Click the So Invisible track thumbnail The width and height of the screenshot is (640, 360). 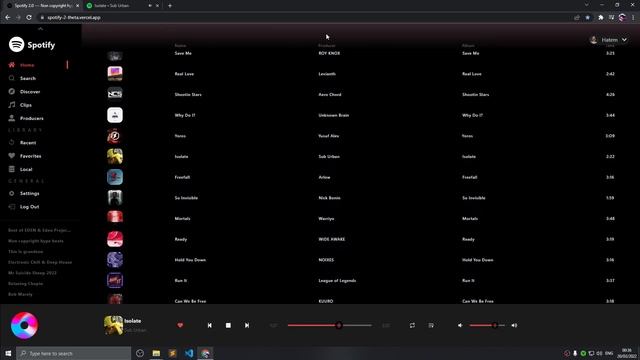tap(115, 198)
